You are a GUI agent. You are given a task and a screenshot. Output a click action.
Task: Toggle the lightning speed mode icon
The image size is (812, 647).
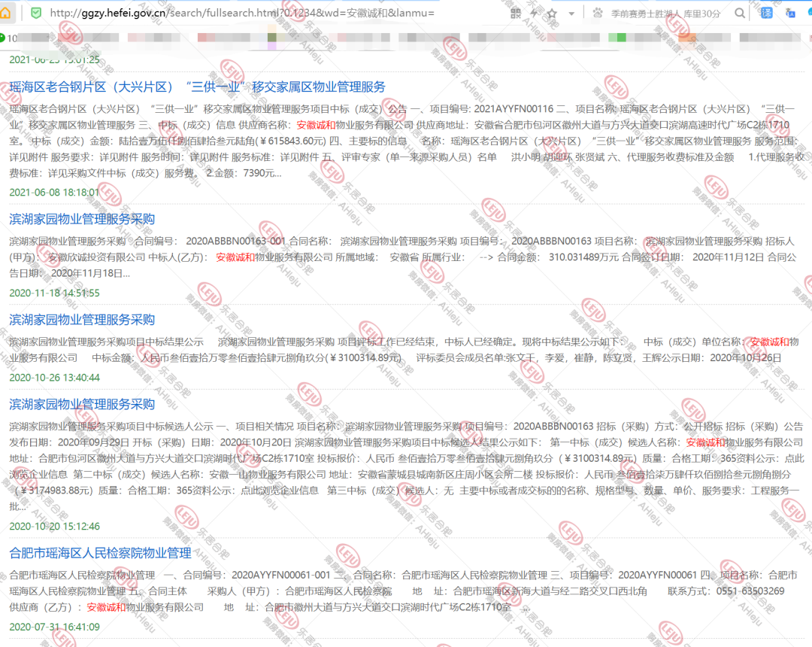coord(534,14)
